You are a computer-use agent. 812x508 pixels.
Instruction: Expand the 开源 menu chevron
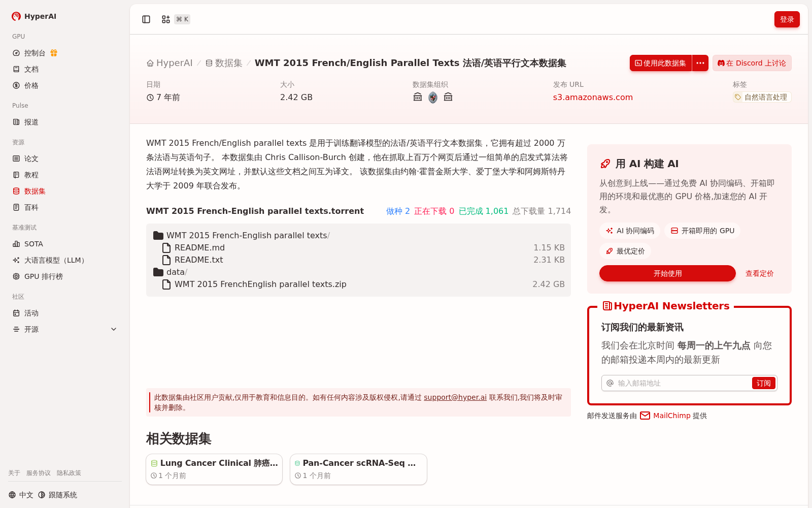click(x=114, y=329)
